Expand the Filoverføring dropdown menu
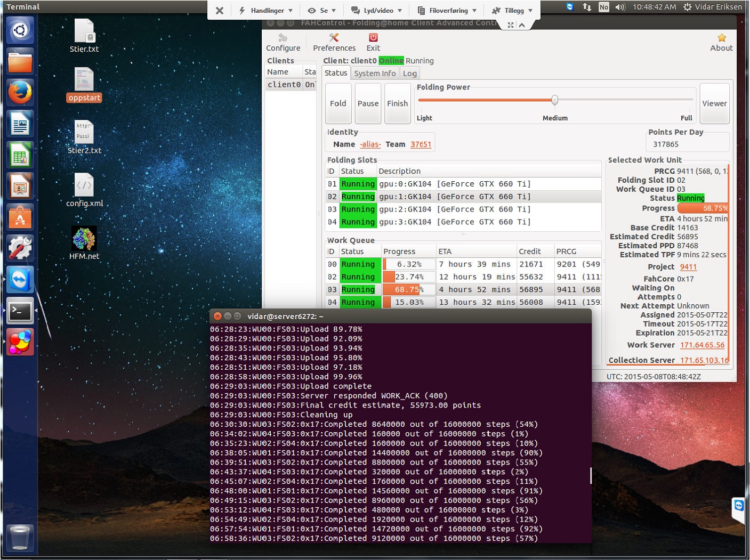 (447, 11)
